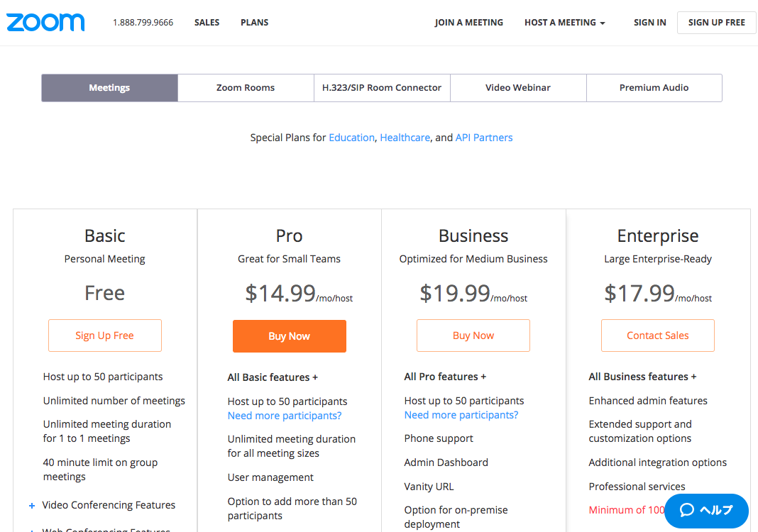Click Buy Now for the Business plan
Screen dimensions: 758x532
[x=473, y=336]
